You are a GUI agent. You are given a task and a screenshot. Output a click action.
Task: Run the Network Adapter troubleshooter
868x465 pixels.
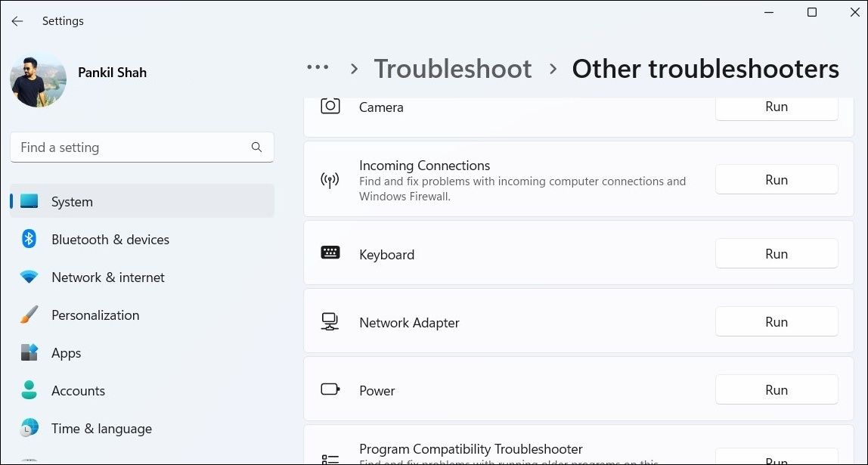coord(776,321)
